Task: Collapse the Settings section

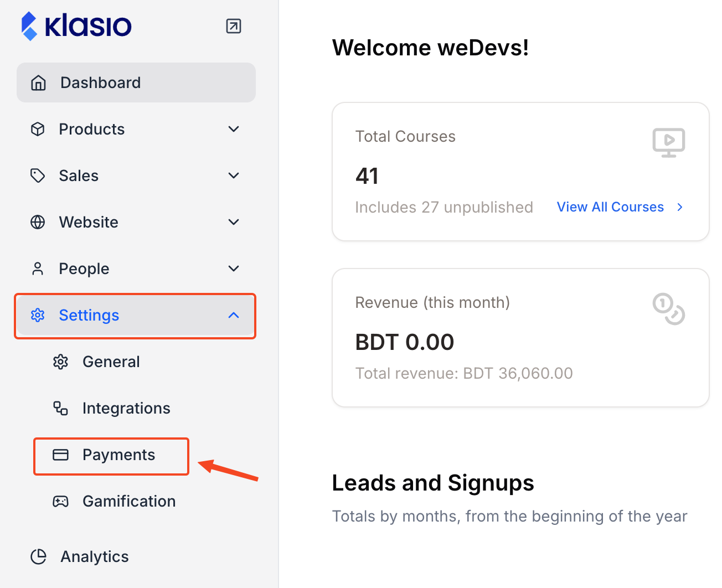Action: pos(234,315)
